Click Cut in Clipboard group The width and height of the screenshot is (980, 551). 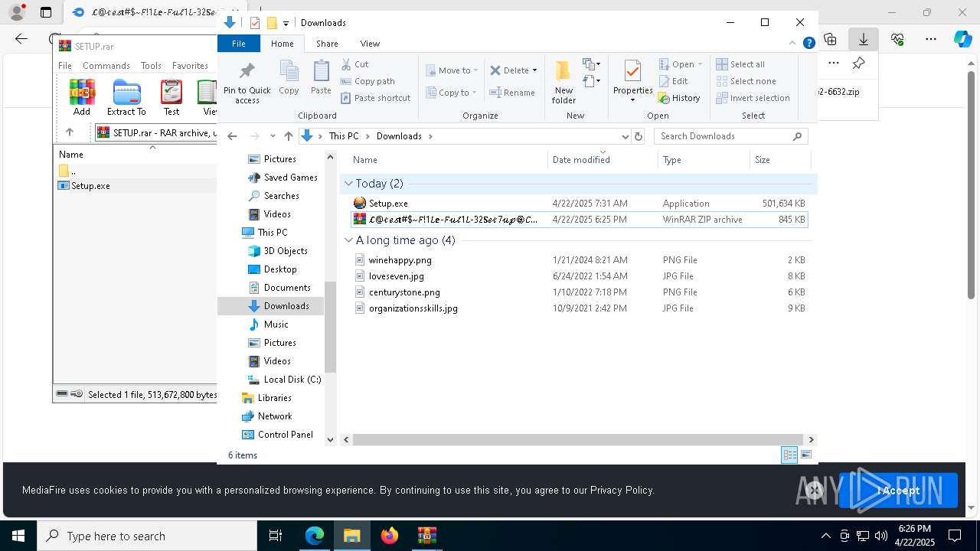354,64
